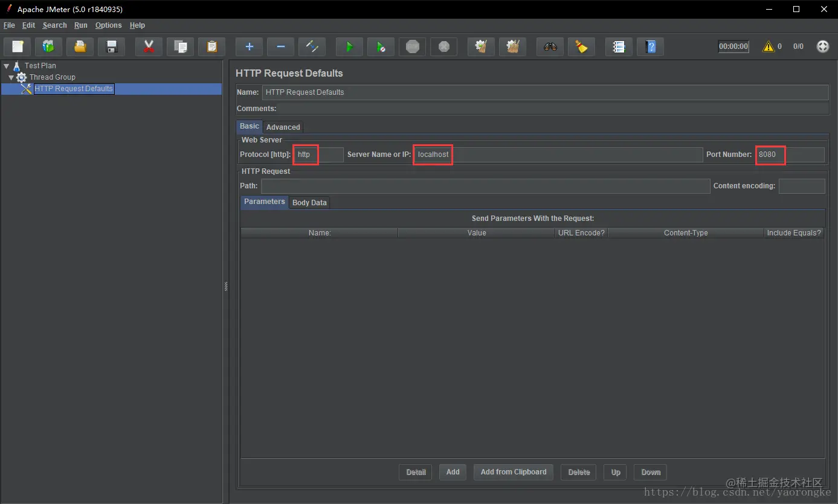Click the Thread Group gear icon
This screenshot has width=838, height=504.
pyautogui.click(x=22, y=77)
